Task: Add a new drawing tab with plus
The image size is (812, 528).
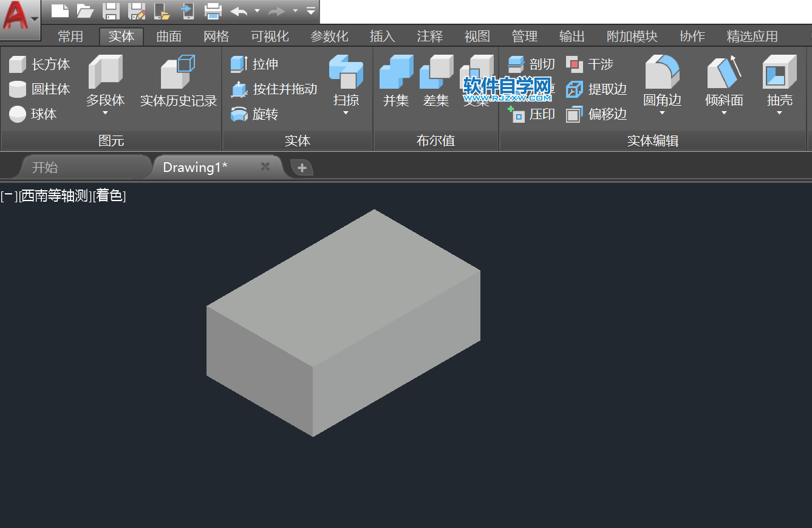Action: coord(302,168)
